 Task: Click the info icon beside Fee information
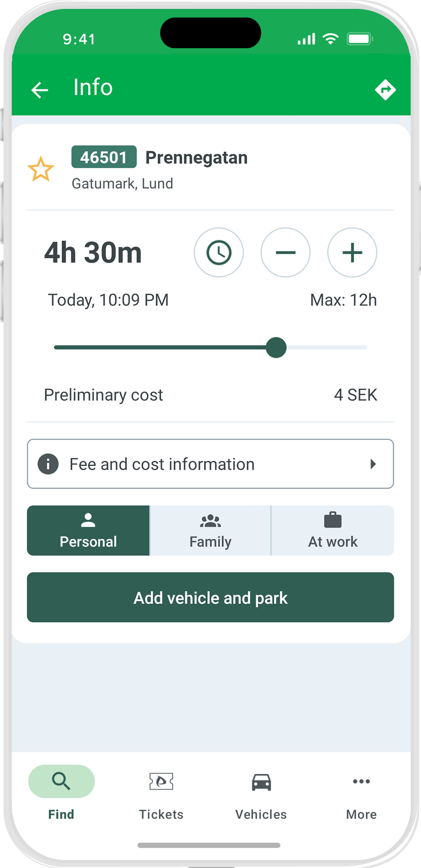click(x=48, y=464)
